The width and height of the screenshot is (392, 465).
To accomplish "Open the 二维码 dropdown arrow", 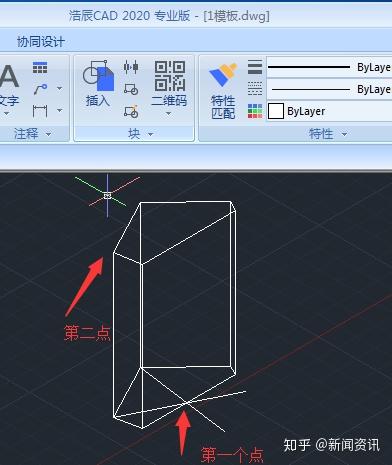I will (x=169, y=114).
